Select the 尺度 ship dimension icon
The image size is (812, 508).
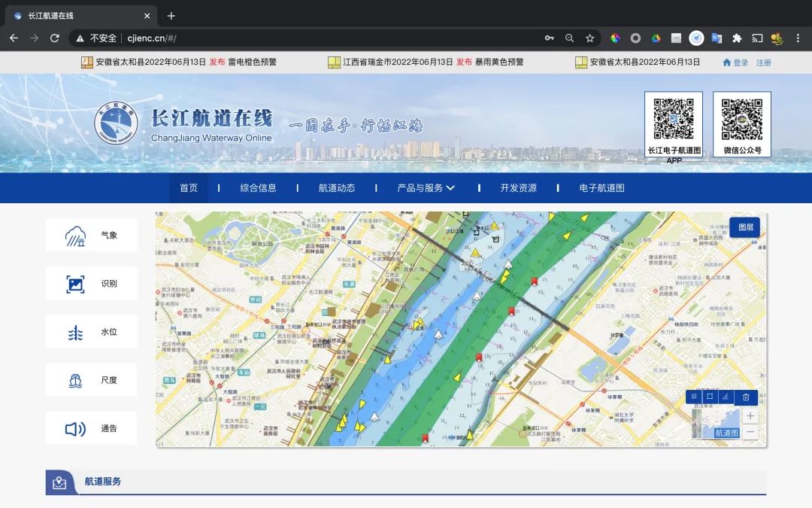coord(76,380)
